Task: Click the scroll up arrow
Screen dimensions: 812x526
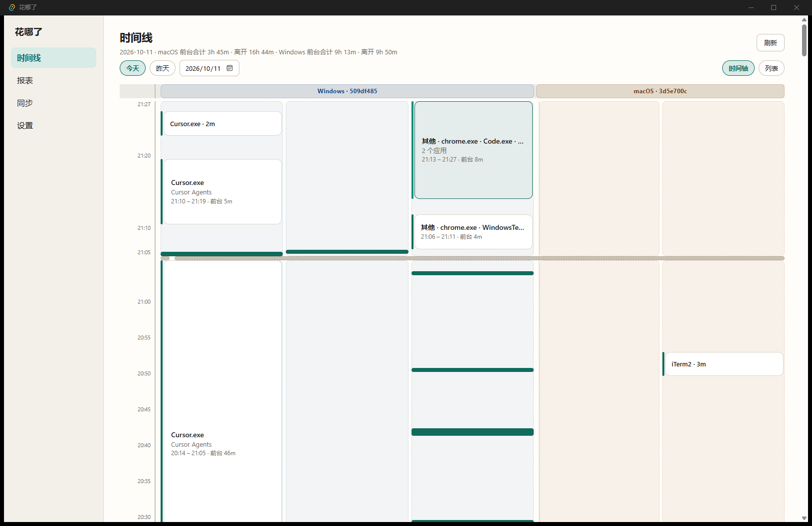Action: click(804, 19)
